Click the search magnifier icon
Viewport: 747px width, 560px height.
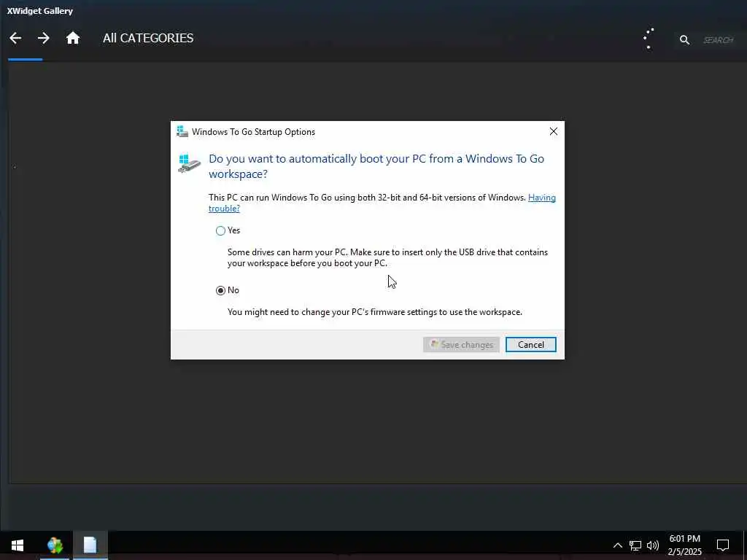point(684,40)
